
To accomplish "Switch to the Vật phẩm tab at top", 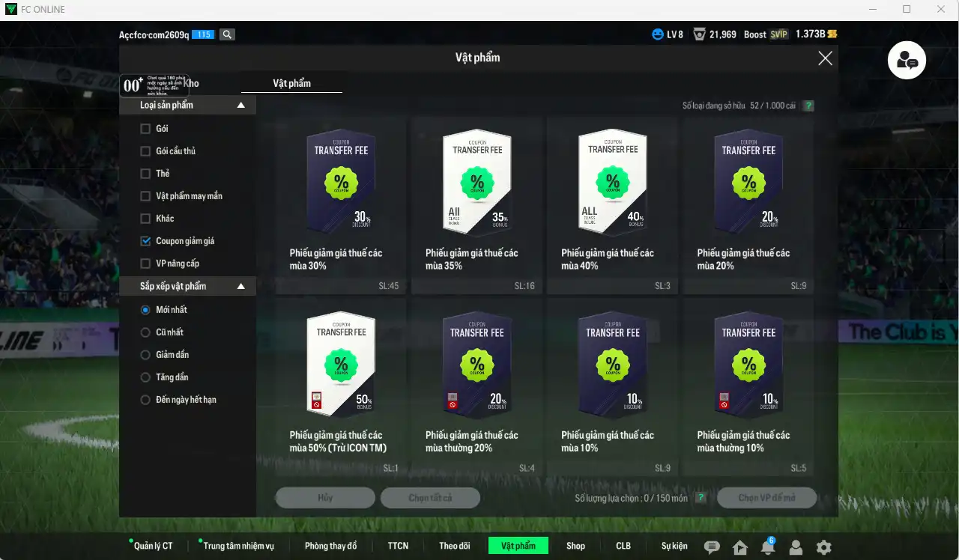I will (291, 83).
